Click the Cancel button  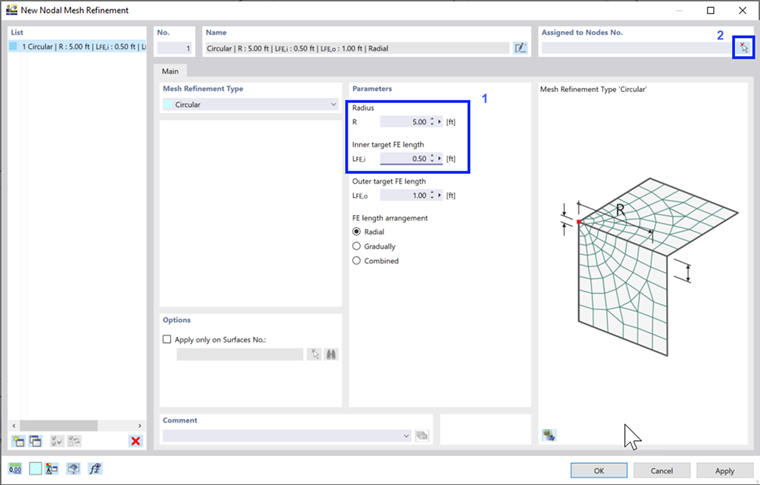[662, 470]
